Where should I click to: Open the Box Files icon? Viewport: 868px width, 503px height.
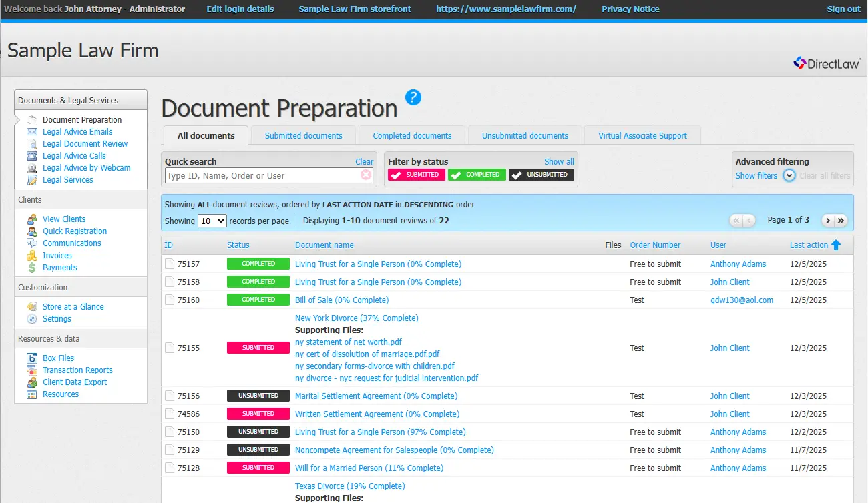pos(31,358)
